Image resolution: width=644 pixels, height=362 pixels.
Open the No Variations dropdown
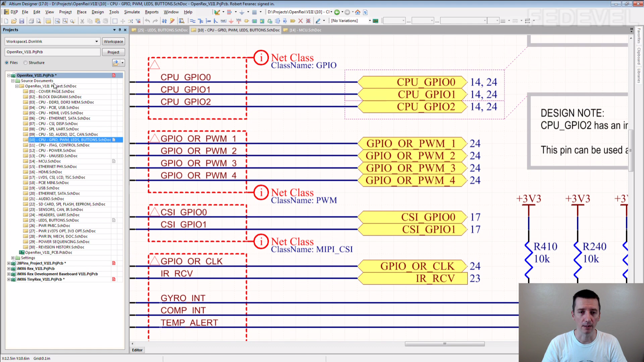tap(370, 21)
